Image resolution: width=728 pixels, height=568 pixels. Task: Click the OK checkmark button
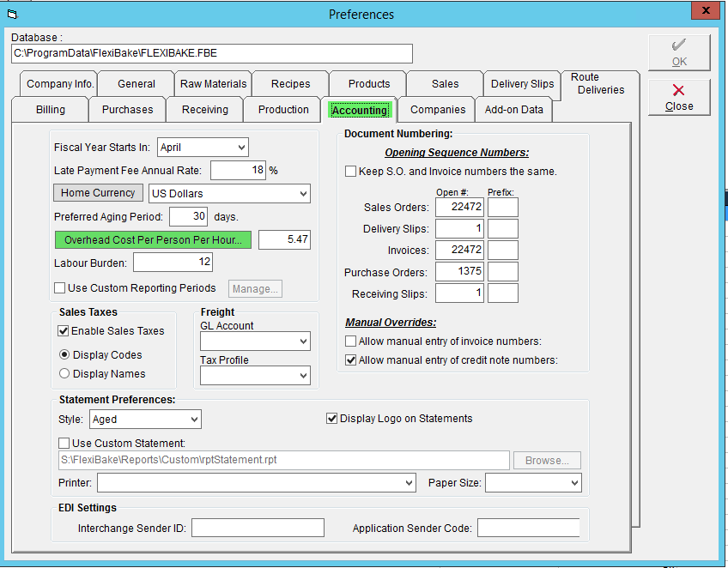pos(679,52)
